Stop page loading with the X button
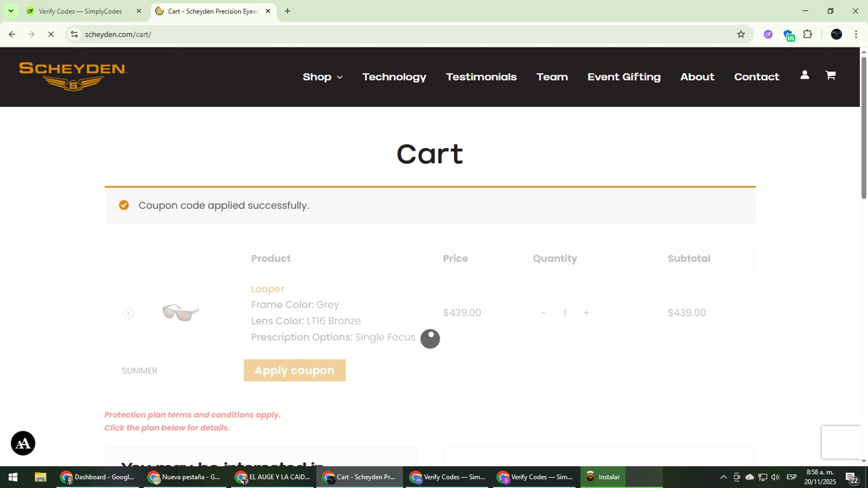 coord(51,34)
